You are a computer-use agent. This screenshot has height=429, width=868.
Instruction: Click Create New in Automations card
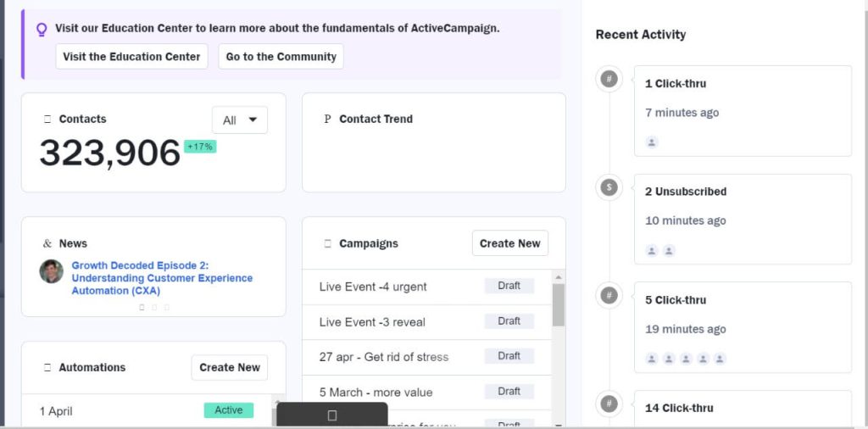pos(230,368)
